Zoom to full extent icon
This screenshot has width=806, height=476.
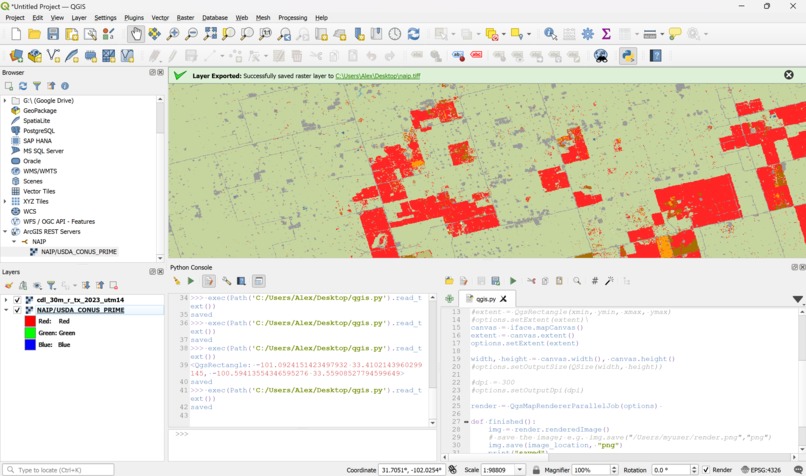(210, 34)
